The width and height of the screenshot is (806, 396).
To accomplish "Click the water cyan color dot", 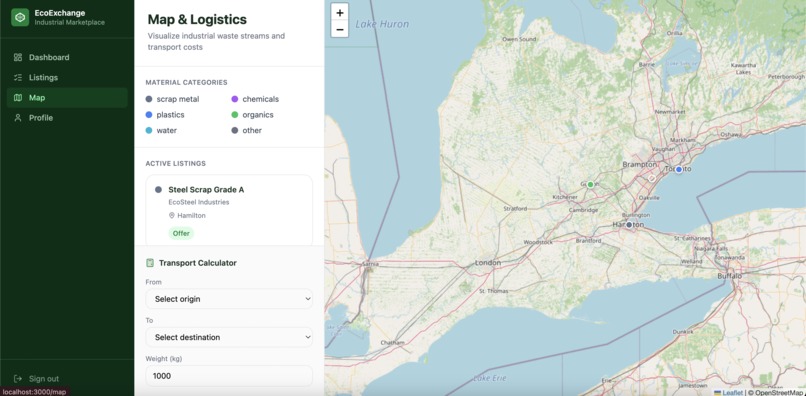I will coord(149,131).
